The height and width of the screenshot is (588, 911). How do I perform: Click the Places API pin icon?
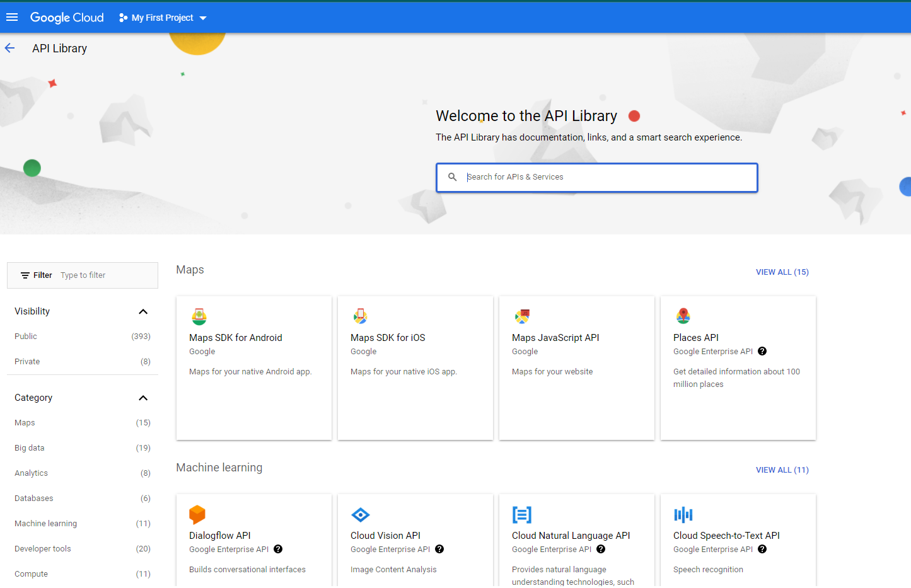683,316
